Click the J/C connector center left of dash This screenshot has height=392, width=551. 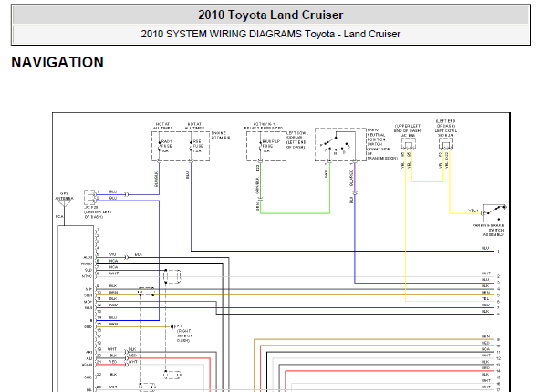(x=90, y=198)
